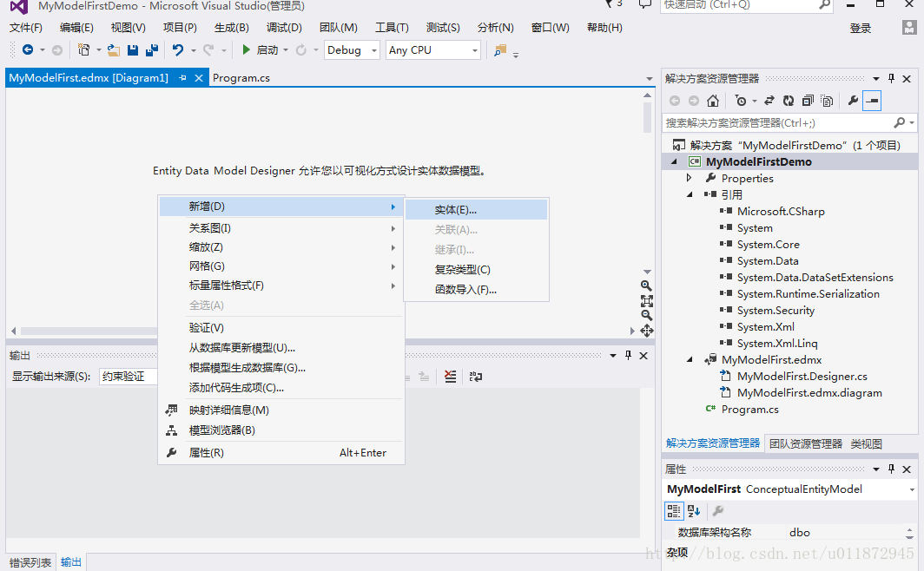Open the Debug configuration dropdown

[374, 50]
